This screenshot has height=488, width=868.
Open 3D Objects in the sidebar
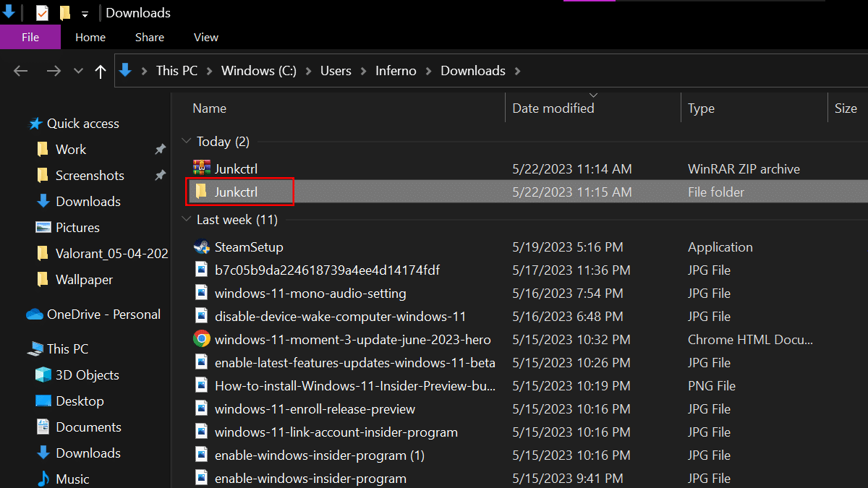click(87, 375)
